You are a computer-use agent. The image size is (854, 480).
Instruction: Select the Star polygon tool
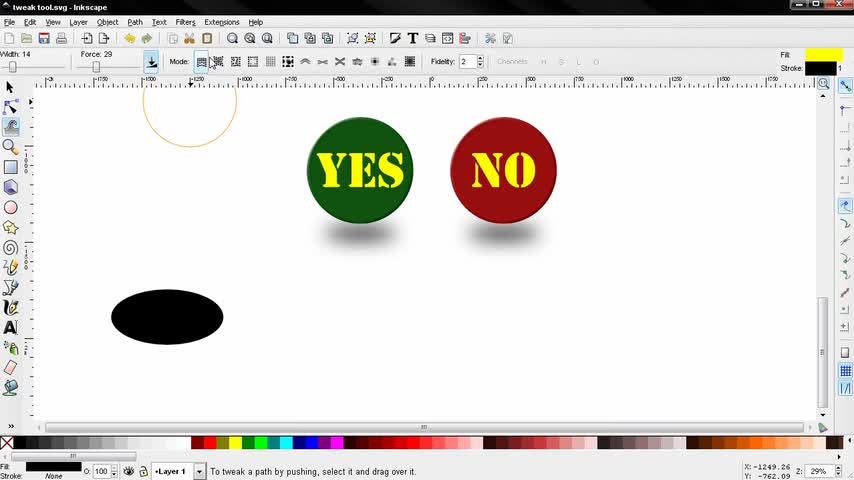point(10,227)
